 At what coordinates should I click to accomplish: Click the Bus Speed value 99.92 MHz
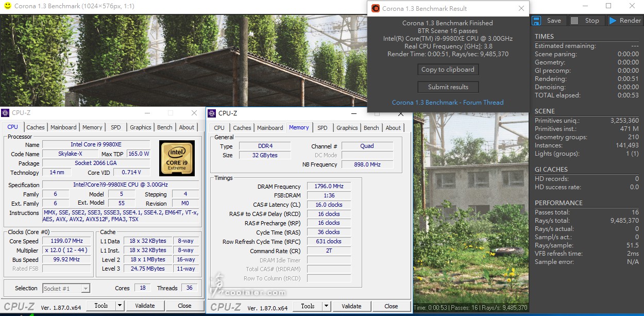(67, 259)
